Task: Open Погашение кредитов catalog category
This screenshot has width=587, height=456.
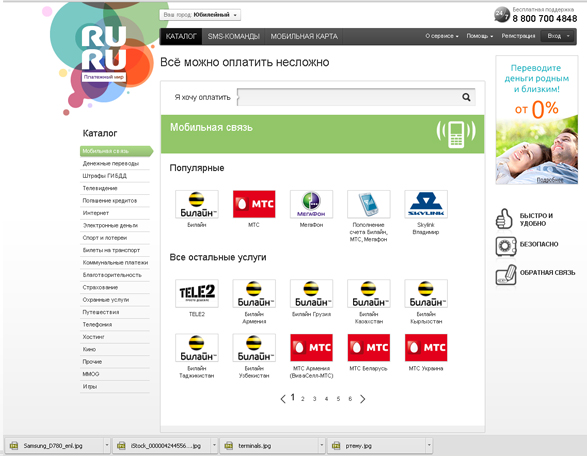Action: [x=110, y=201]
